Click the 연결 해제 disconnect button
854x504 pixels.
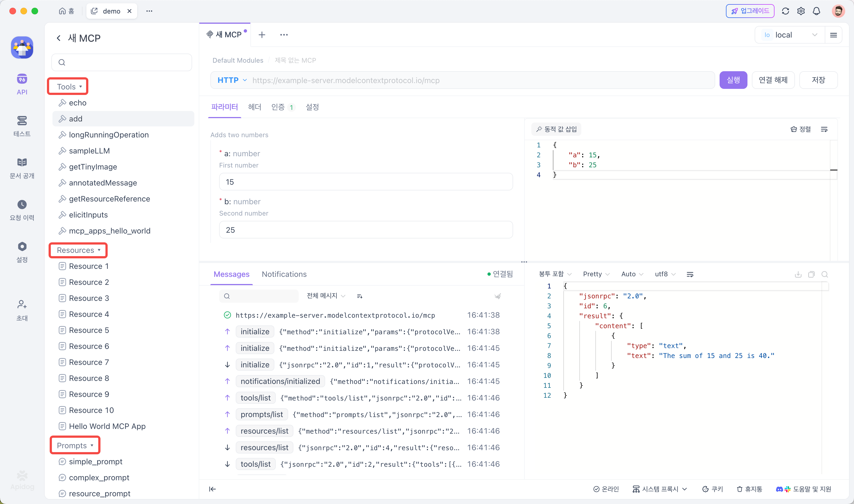pyautogui.click(x=773, y=80)
